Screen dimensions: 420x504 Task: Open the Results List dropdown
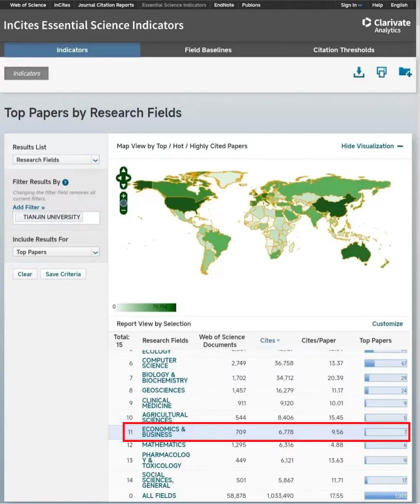(x=56, y=160)
